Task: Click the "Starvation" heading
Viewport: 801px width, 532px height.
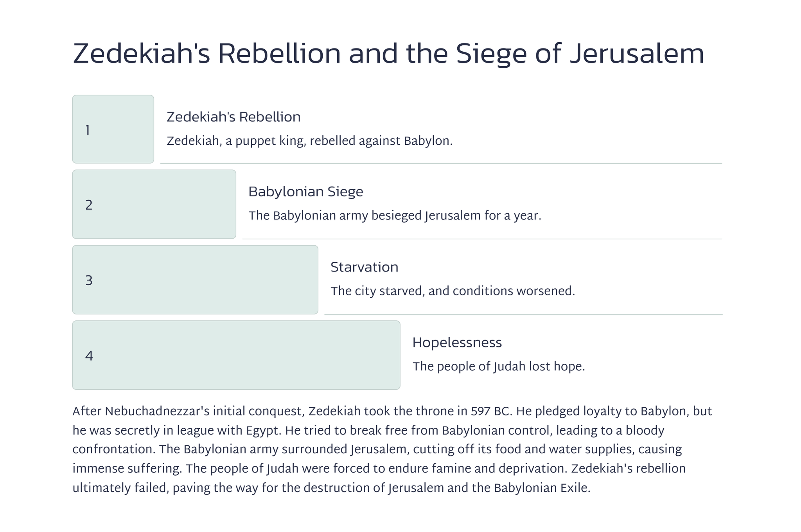Action: (x=364, y=267)
